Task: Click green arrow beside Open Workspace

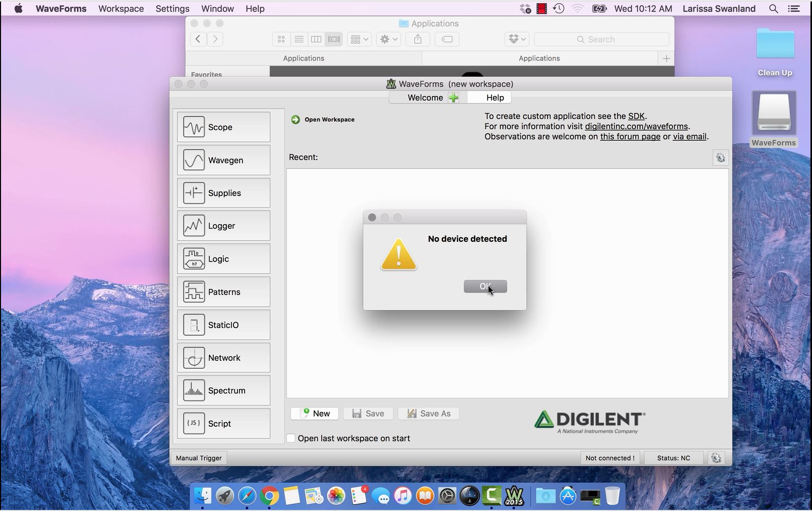Action: 295,119
